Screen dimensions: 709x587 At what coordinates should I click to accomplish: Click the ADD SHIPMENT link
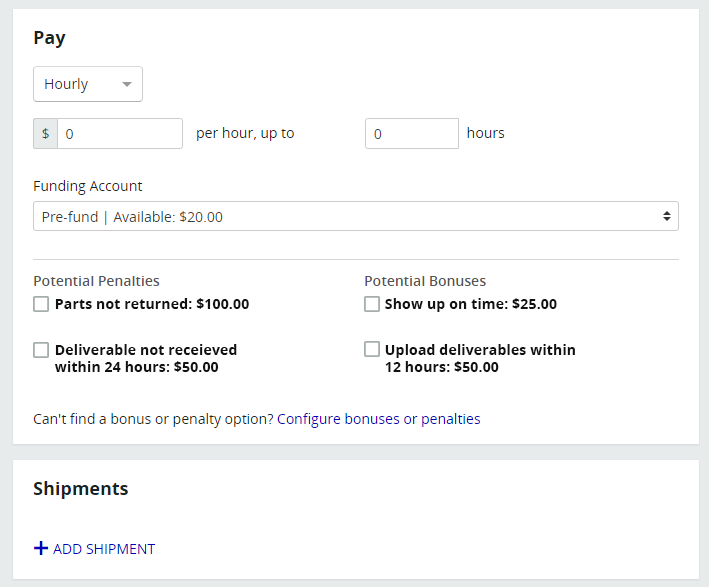pos(104,549)
